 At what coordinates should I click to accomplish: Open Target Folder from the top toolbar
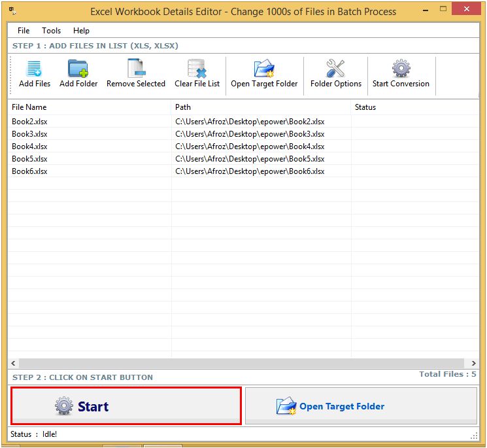coord(264,74)
